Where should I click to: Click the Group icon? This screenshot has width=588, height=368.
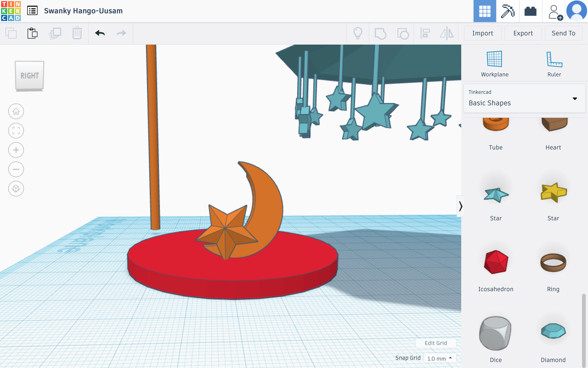pyautogui.click(x=380, y=33)
